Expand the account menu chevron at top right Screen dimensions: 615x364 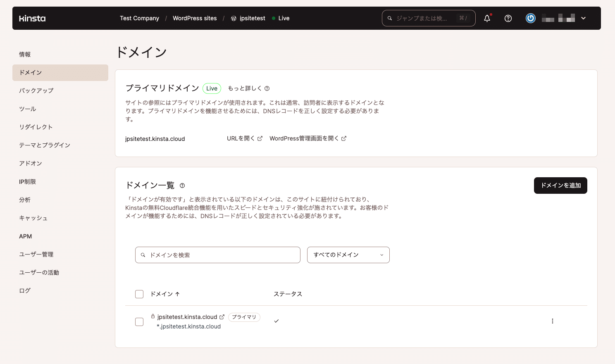[583, 18]
